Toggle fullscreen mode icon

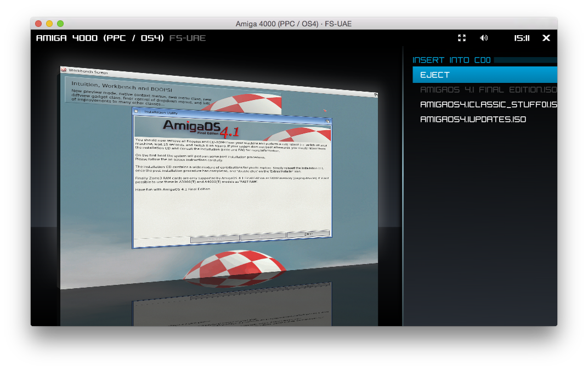462,38
